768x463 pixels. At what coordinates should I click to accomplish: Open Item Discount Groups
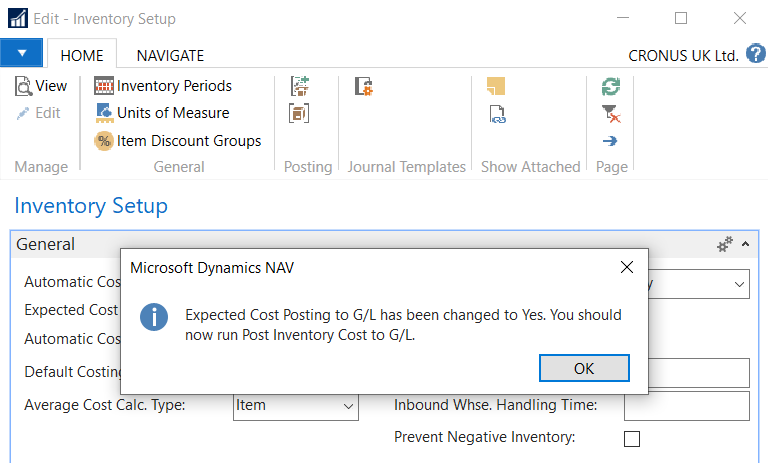click(x=177, y=141)
